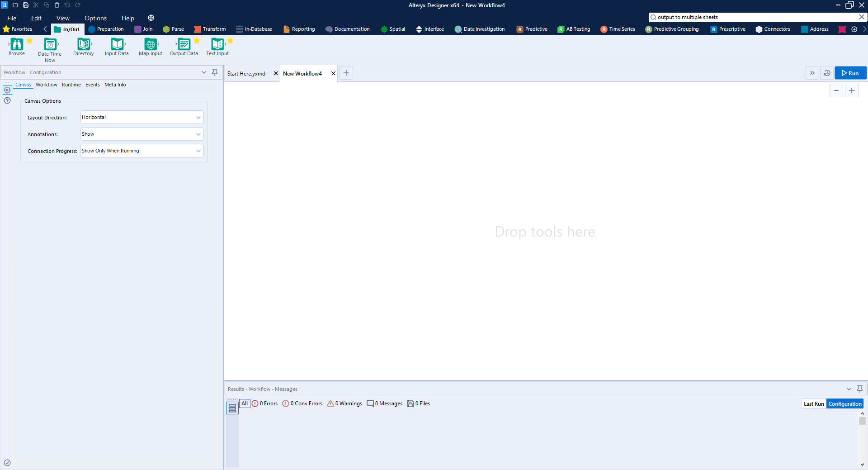Pin the Workflow Configuration panel
Screen dimensions: 868x470
(x=215, y=72)
